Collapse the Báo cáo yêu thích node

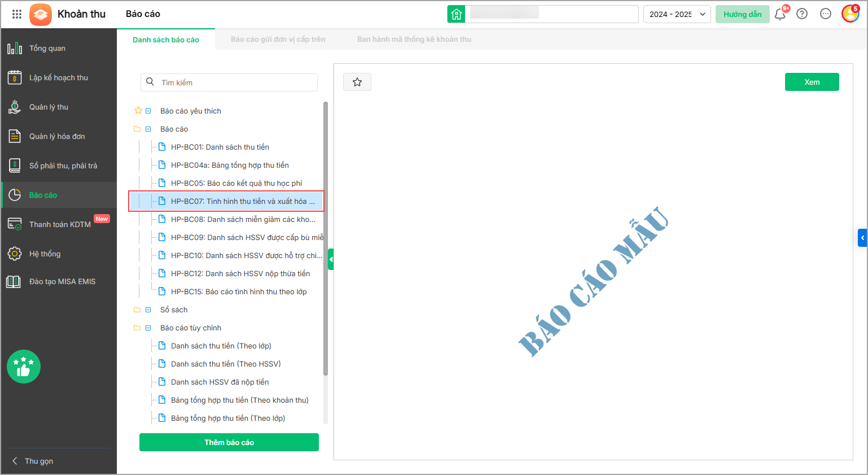[148, 111]
